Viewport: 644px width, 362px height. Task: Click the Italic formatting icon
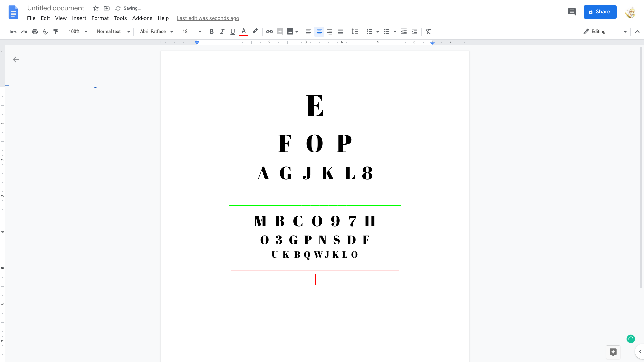click(222, 32)
